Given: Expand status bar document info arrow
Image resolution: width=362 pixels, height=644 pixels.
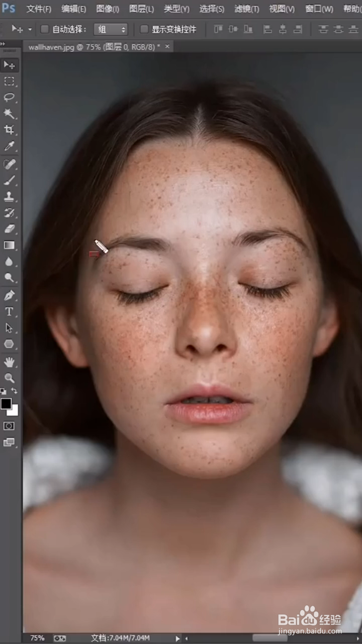Looking at the screenshot, I should 177,638.
